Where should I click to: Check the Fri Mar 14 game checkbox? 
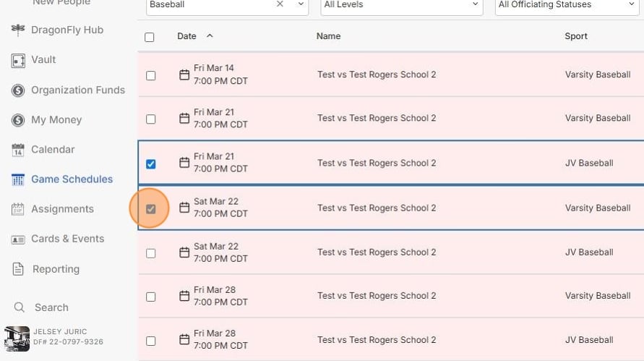(150, 75)
